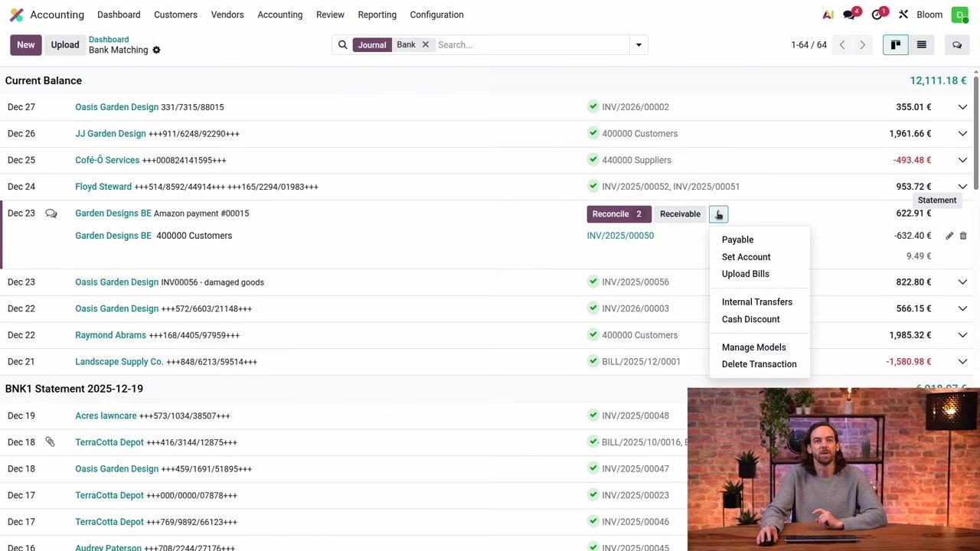
Task: Toggle the more actions dropdown next to Receivable
Action: [x=718, y=214]
